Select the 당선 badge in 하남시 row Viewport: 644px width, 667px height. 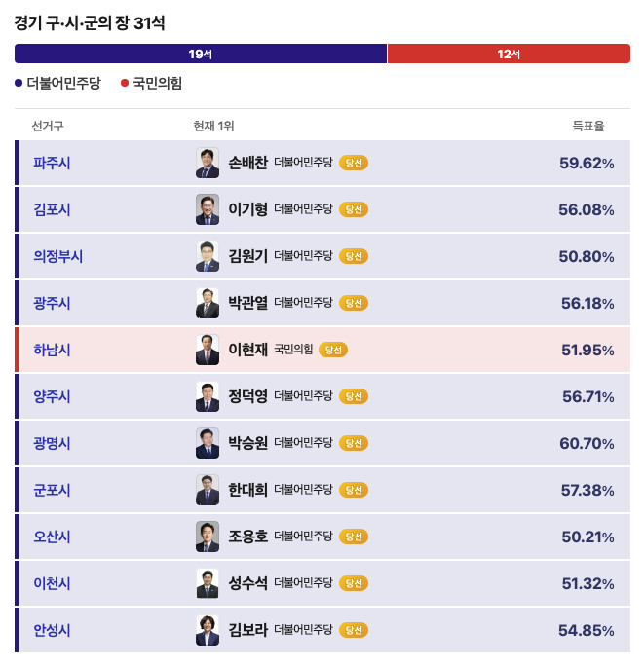pyautogui.click(x=333, y=350)
